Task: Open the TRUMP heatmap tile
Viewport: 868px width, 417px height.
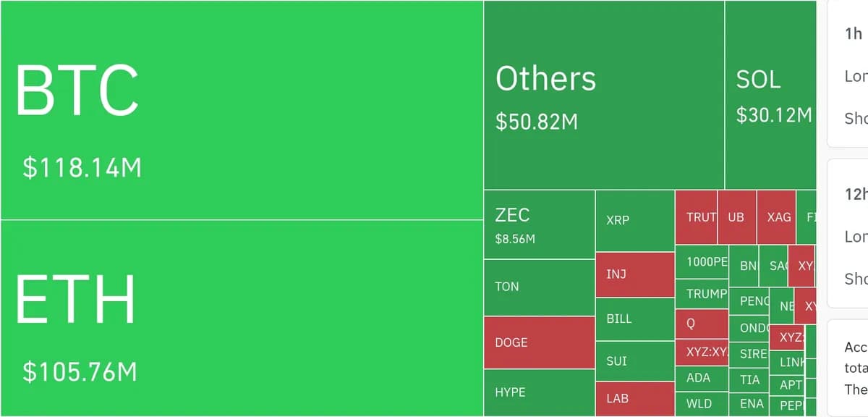Action: tap(702, 295)
